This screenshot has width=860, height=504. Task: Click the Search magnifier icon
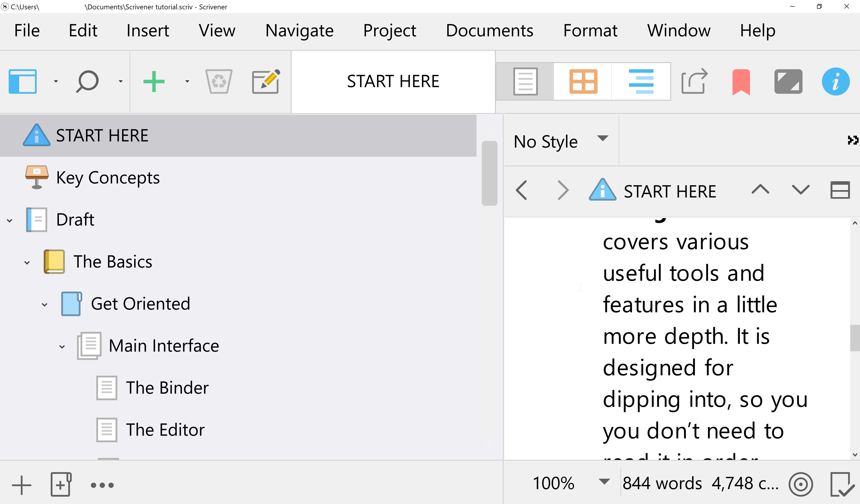point(87,81)
